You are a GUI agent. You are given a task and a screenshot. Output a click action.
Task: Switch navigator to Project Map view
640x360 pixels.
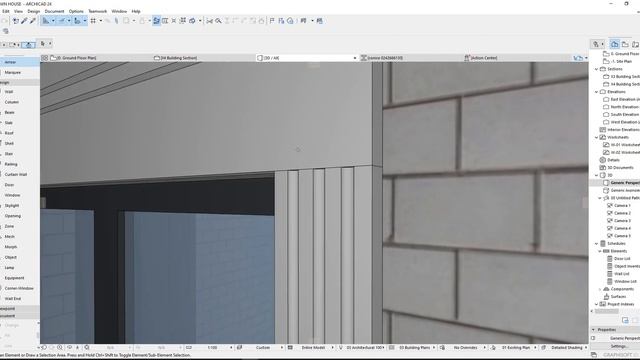[x=614, y=44]
